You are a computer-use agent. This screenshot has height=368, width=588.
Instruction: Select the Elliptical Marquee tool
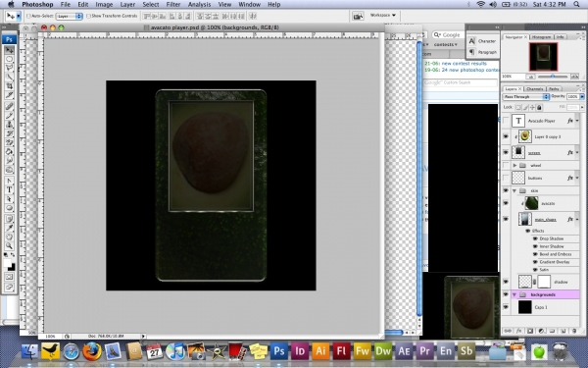click(10, 59)
